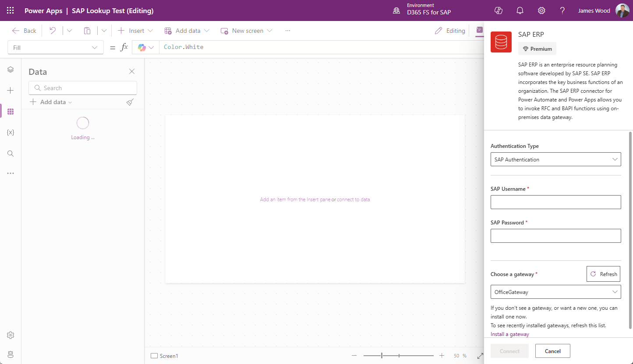Click the Install a gateway link
The image size is (633, 364).
coord(510,334)
